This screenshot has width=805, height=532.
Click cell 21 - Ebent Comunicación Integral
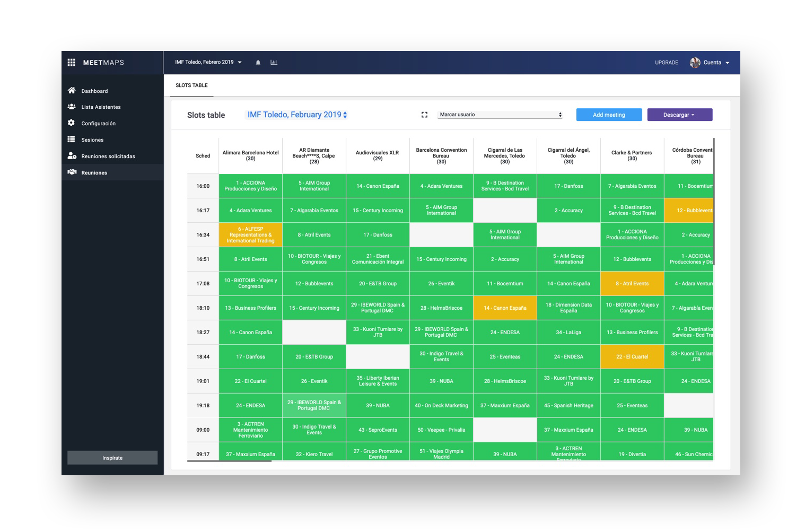point(378,259)
